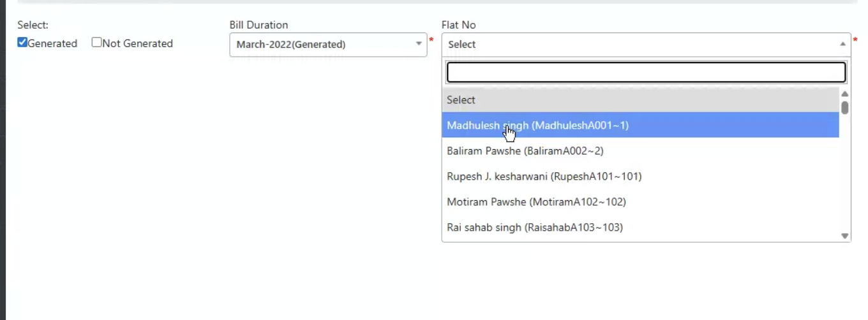Click the flat list scroll-down arrow
868x320 pixels.
[x=845, y=236]
